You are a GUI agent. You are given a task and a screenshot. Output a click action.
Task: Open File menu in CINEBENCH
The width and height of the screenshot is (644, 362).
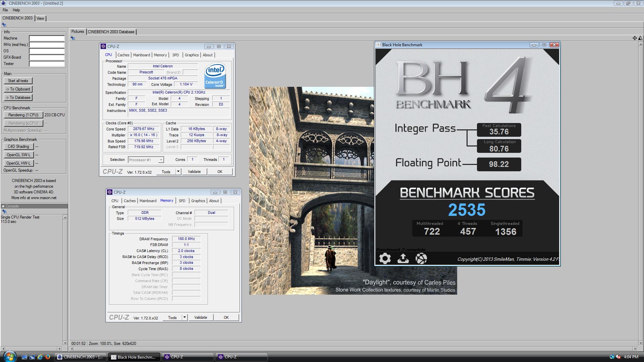click(x=5, y=10)
